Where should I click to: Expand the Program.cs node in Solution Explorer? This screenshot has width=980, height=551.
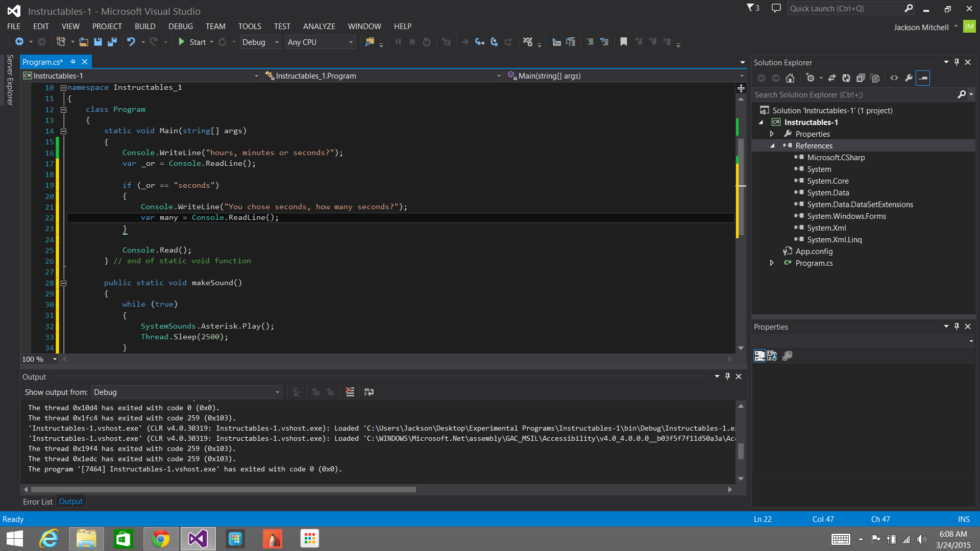pyautogui.click(x=772, y=263)
